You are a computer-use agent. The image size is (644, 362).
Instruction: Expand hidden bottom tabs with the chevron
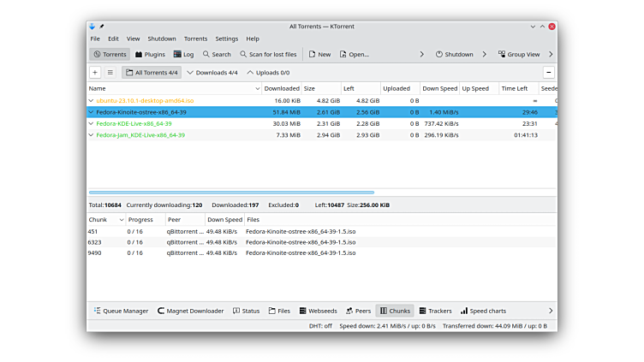tap(550, 311)
